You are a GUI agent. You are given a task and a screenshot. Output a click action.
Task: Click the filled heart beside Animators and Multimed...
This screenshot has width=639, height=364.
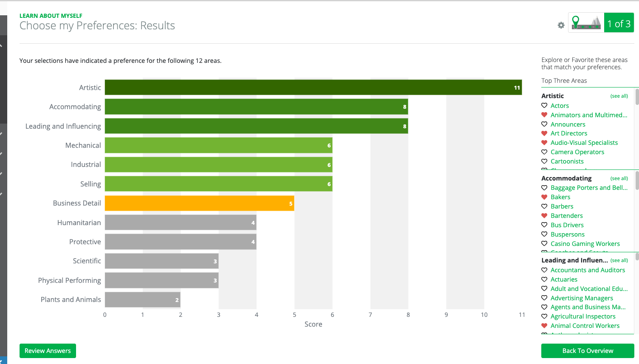coord(545,115)
